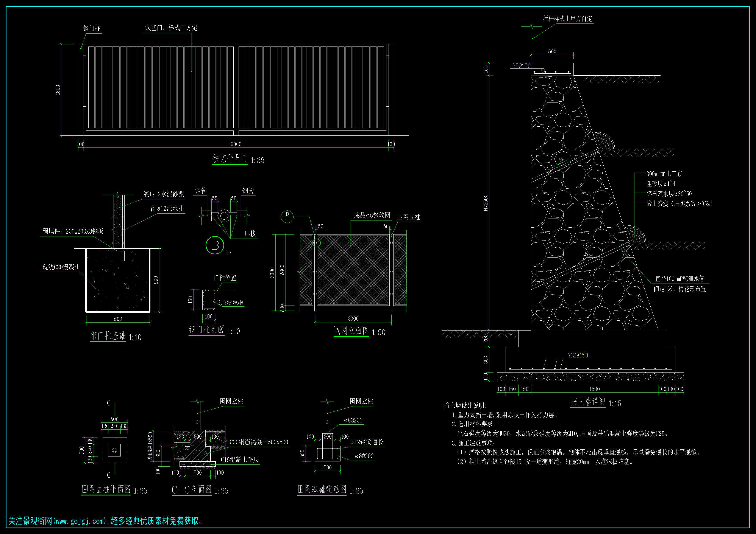Select the ?12@150 rebar annotation
Viewport: 756px width, 534px height.
[x=578, y=355]
